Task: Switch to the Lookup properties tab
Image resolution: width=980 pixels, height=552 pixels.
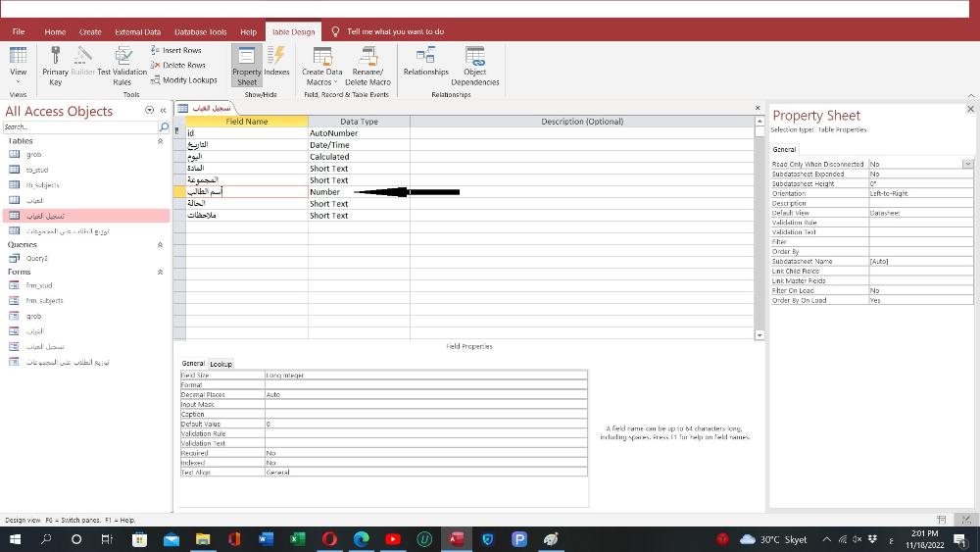Action: point(221,364)
